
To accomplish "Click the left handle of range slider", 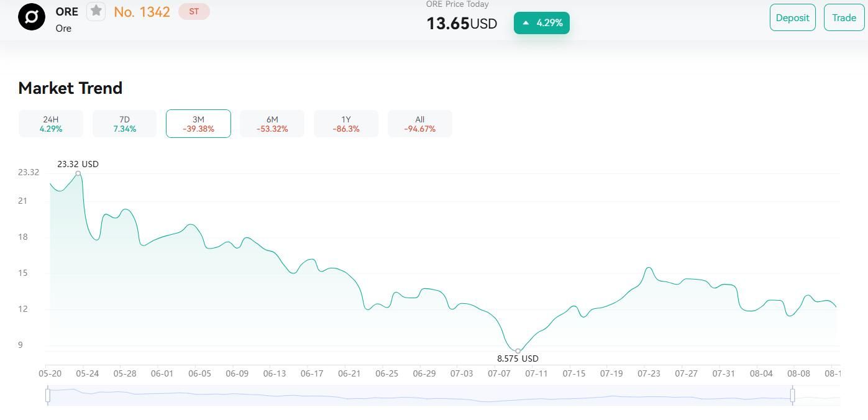I will click(48, 395).
